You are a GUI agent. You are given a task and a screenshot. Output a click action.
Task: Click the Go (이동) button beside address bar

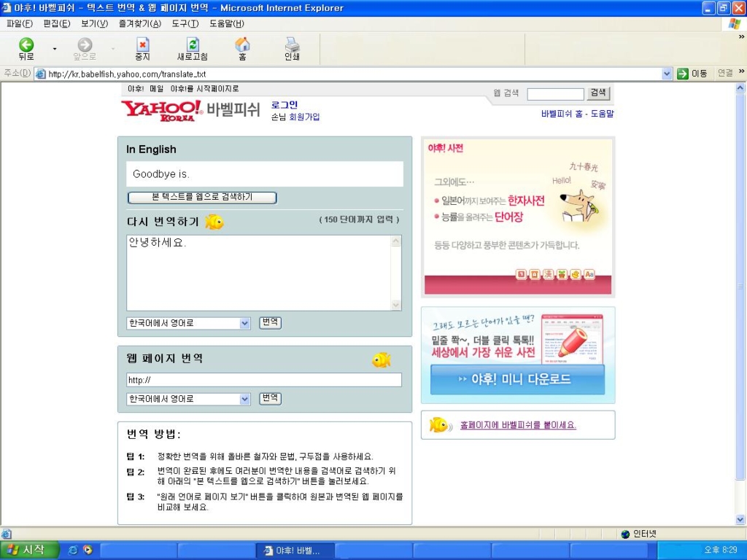(692, 74)
